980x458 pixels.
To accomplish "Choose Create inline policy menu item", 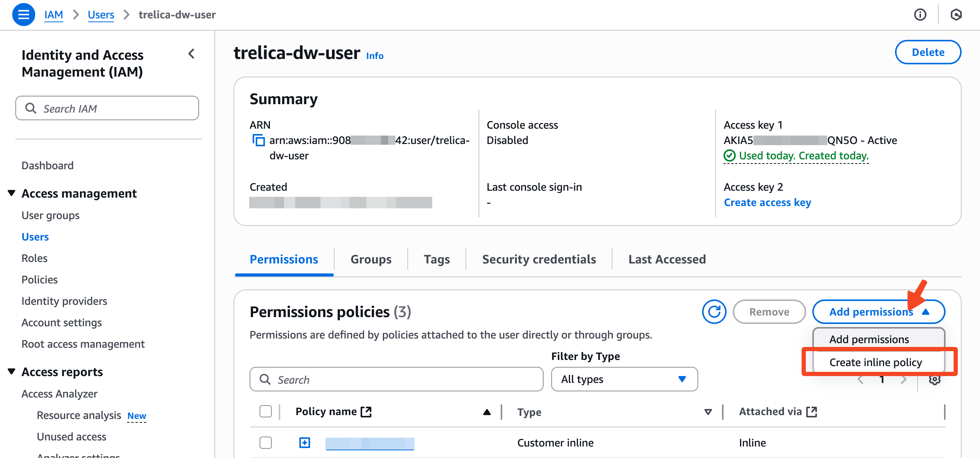I will point(879,362).
